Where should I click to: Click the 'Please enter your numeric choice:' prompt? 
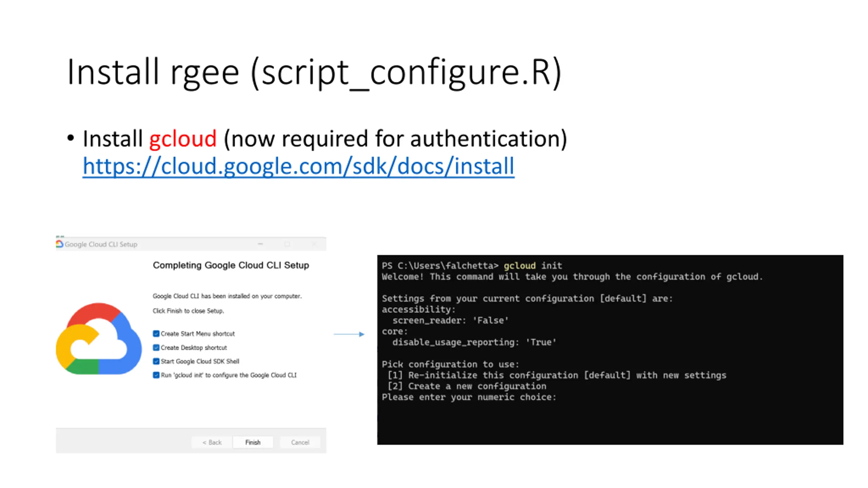click(469, 397)
